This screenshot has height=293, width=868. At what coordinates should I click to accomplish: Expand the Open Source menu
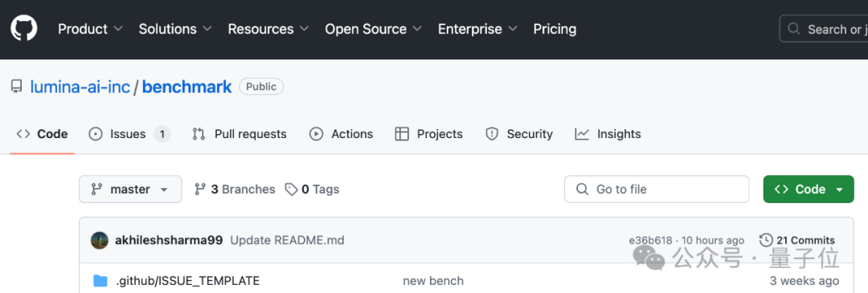pyautogui.click(x=374, y=29)
